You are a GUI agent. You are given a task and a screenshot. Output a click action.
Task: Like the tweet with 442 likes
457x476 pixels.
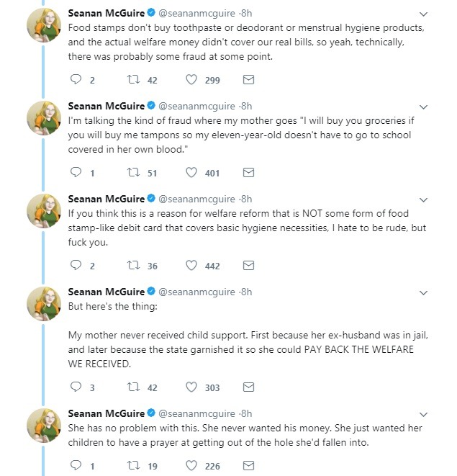(x=191, y=265)
